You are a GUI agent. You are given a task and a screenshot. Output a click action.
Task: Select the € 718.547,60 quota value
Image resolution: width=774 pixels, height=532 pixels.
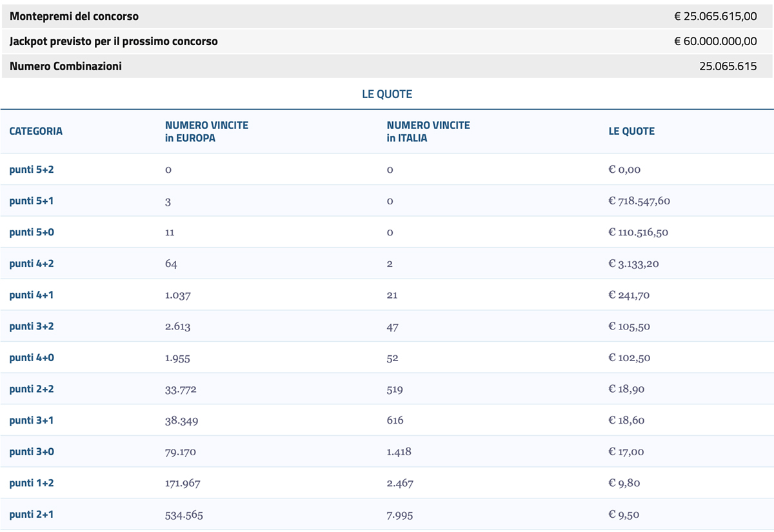click(639, 201)
